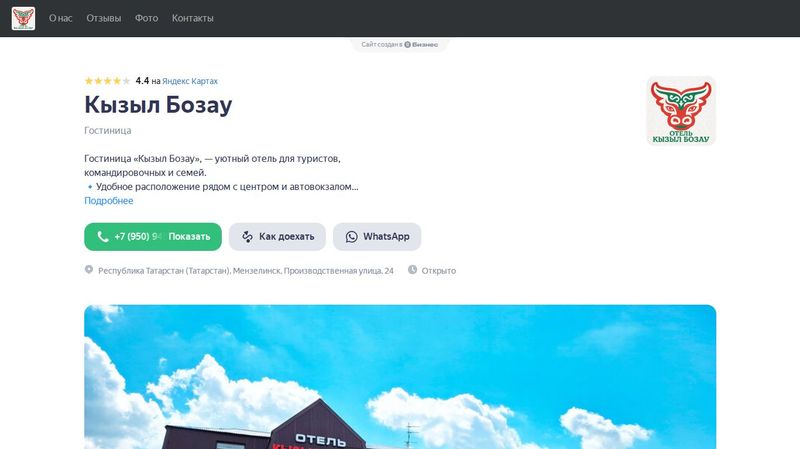800x449 pixels.
Task: Click the star rating icons
Action: 108,81
